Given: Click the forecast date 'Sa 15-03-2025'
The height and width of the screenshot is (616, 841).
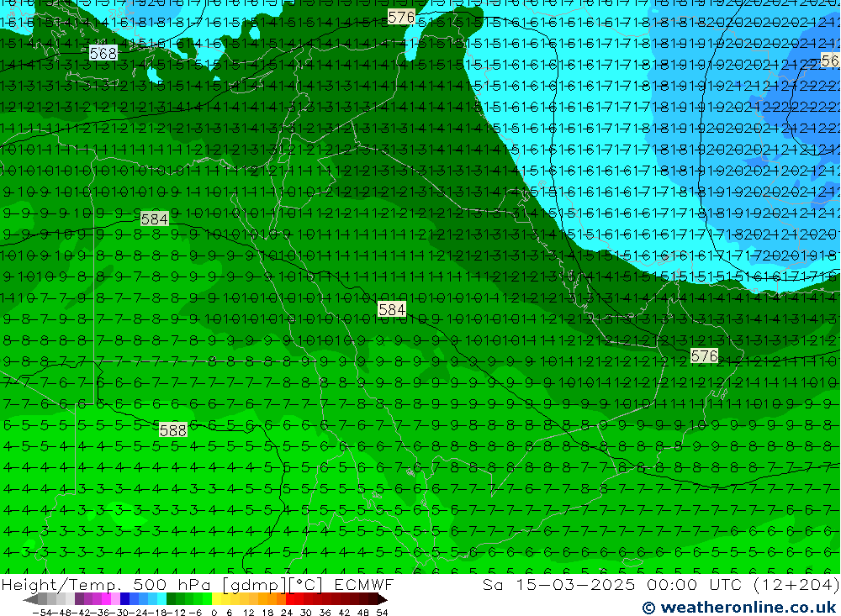Looking at the screenshot, I should coord(558,584).
